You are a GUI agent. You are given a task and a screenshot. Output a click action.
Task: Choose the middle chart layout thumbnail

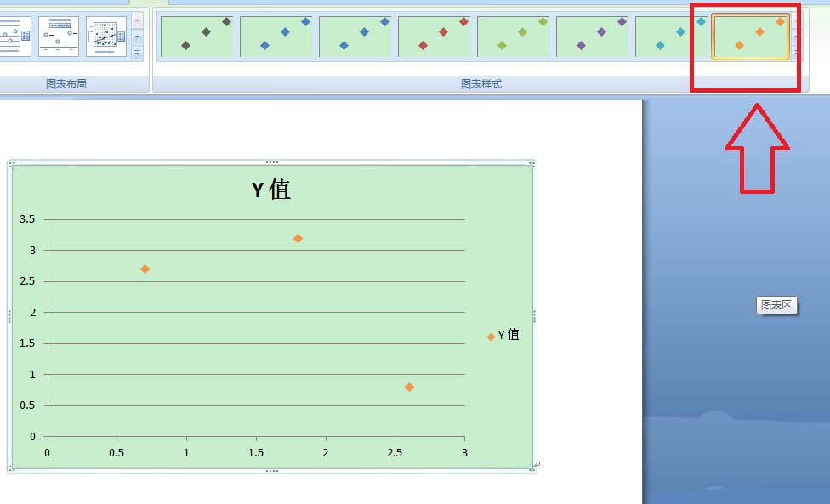coord(59,37)
